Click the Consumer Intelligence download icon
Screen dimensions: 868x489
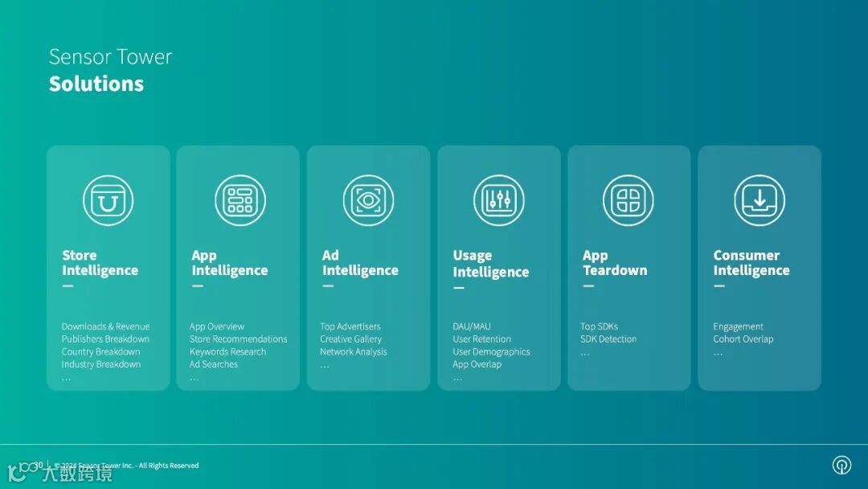759,200
